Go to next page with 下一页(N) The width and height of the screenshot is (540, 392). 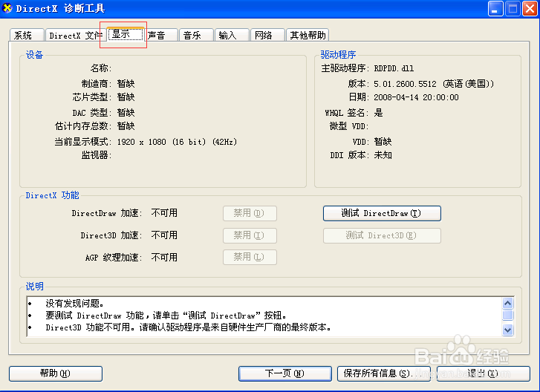pos(284,373)
